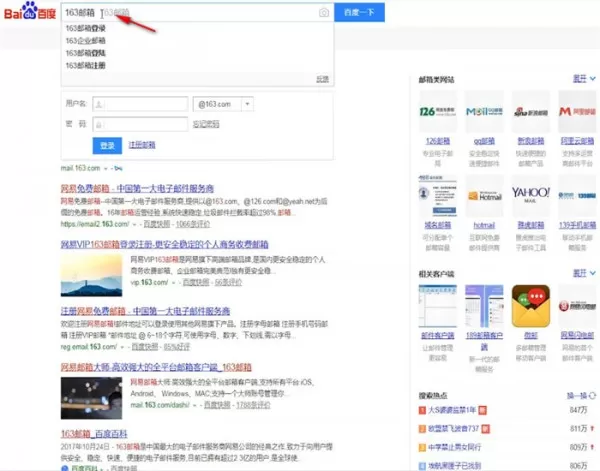This screenshot has height=471, width=600.
Task: Click the 阿里云邮箱 text link
Action: coord(577,141)
